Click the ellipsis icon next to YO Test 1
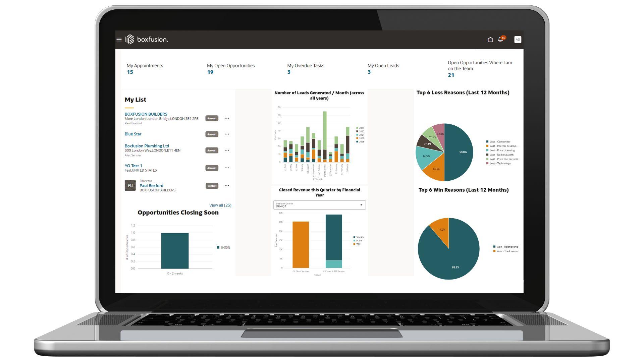 [x=227, y=168]
